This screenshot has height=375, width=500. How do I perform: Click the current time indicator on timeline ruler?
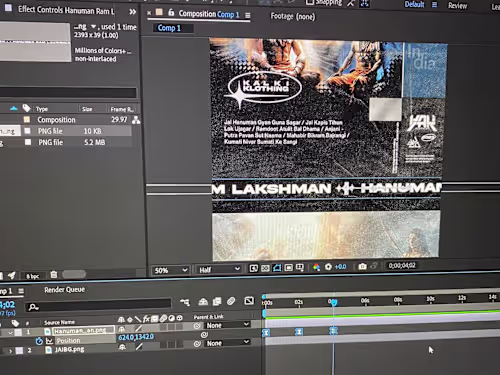pos(334,302)
